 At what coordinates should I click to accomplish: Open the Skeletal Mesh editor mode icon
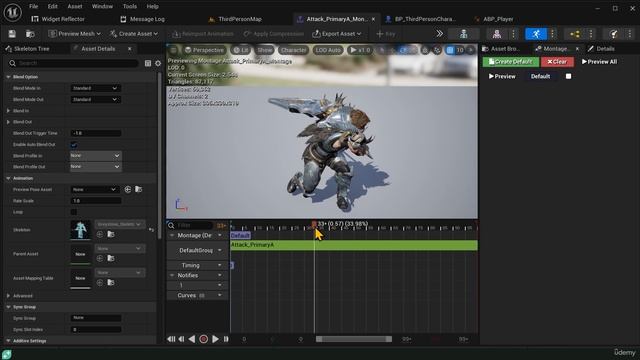497,34
